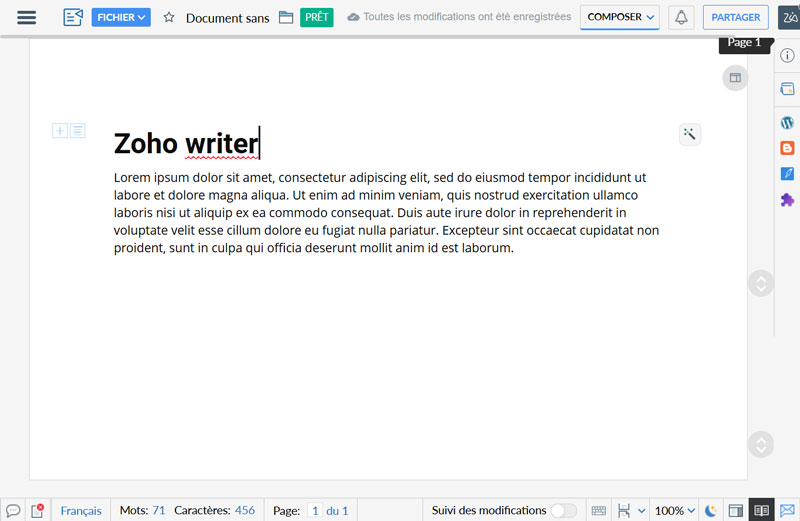800x521 pixels.
Task: Change language from Français
Action: 81,510
